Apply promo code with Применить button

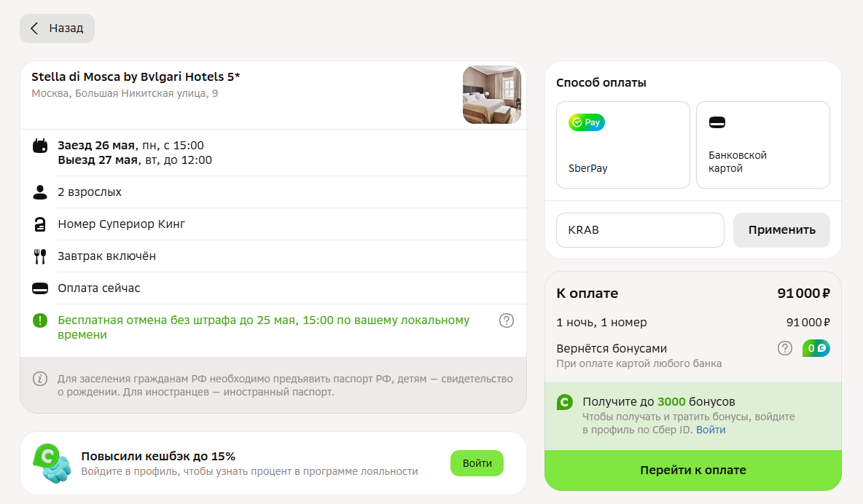781,230
